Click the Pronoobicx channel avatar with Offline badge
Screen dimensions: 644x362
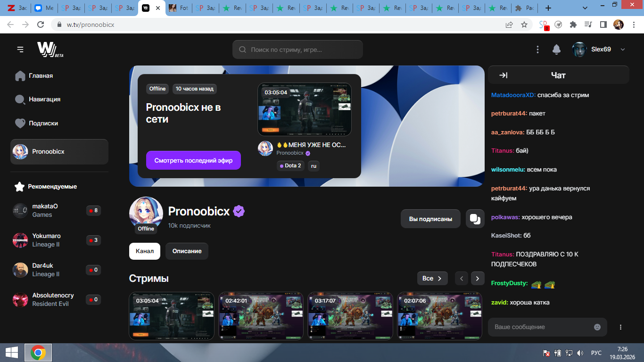146,214
